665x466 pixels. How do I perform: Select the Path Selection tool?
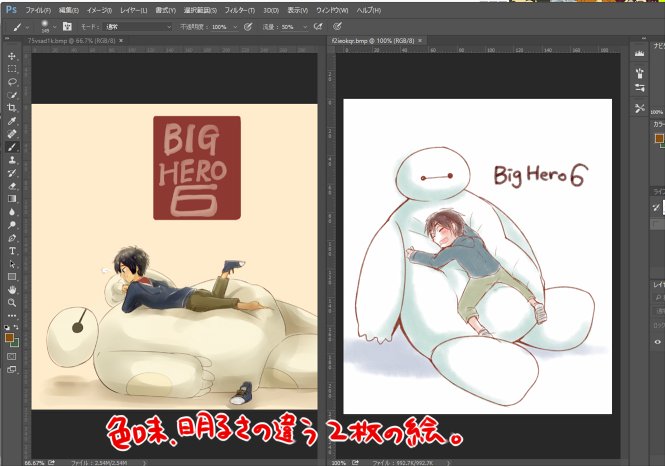point(12,264)
